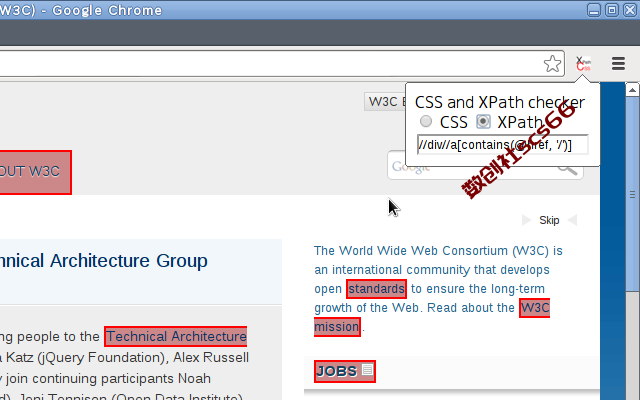
Task: Click the previous arrow before Skip
Action: (x=526, y=220)
